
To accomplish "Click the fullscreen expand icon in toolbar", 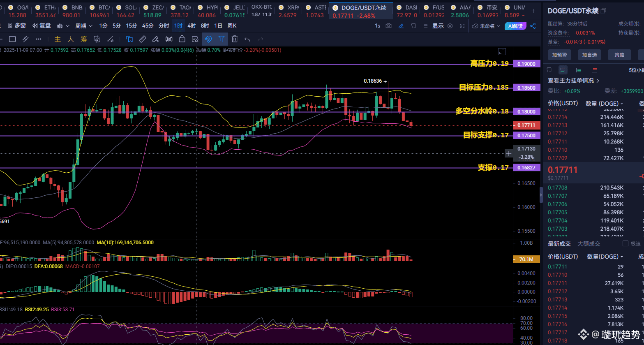I will (x=462, y=26).
